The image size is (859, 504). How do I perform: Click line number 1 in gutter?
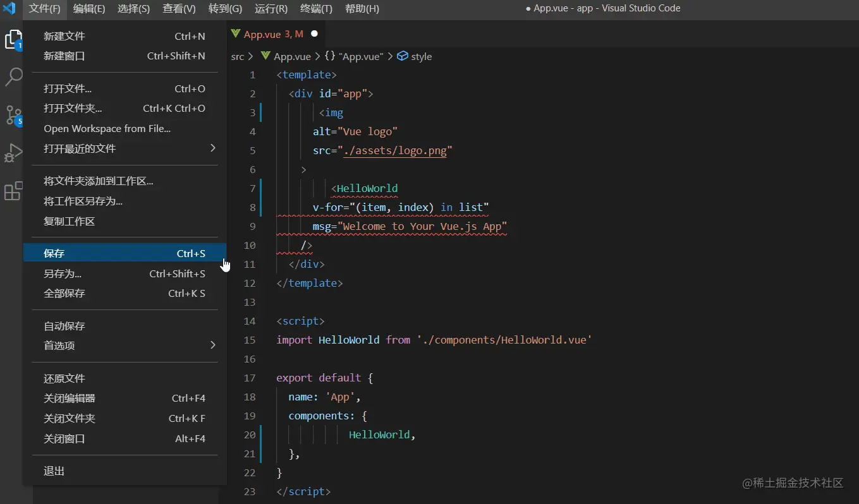click(253, 75)
